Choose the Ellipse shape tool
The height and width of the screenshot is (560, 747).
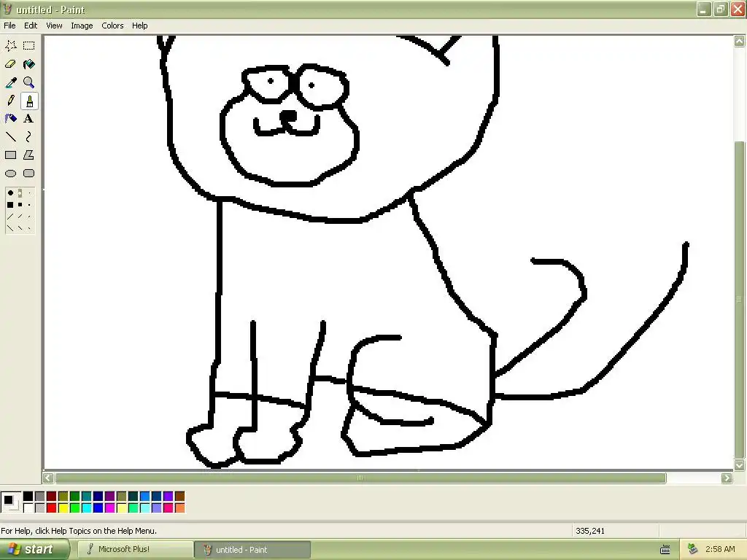10,174
